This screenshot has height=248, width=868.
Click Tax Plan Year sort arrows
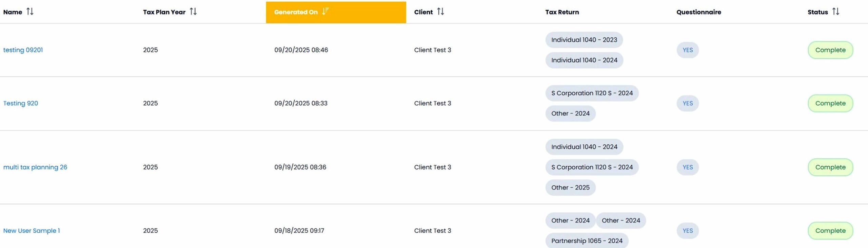[193, 12]
